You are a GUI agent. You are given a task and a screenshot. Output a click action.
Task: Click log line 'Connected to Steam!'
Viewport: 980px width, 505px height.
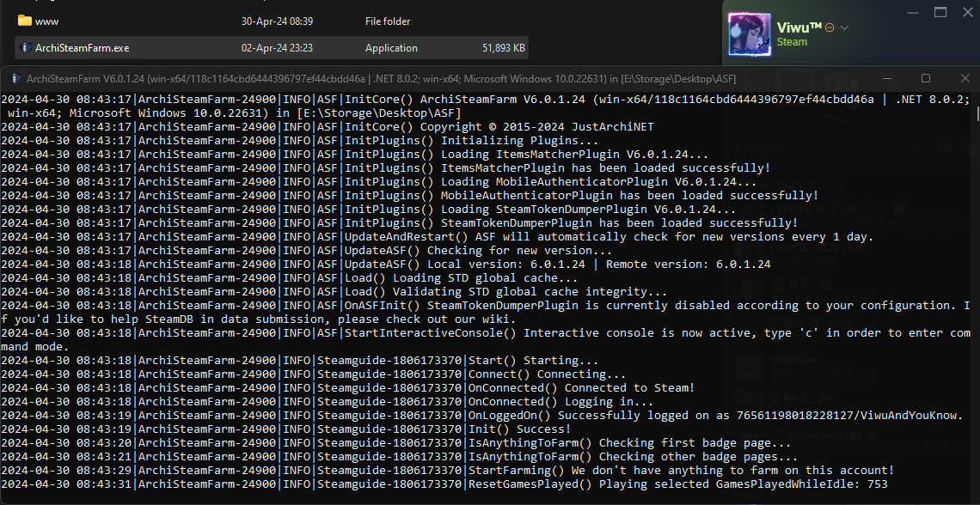(347, 388)
